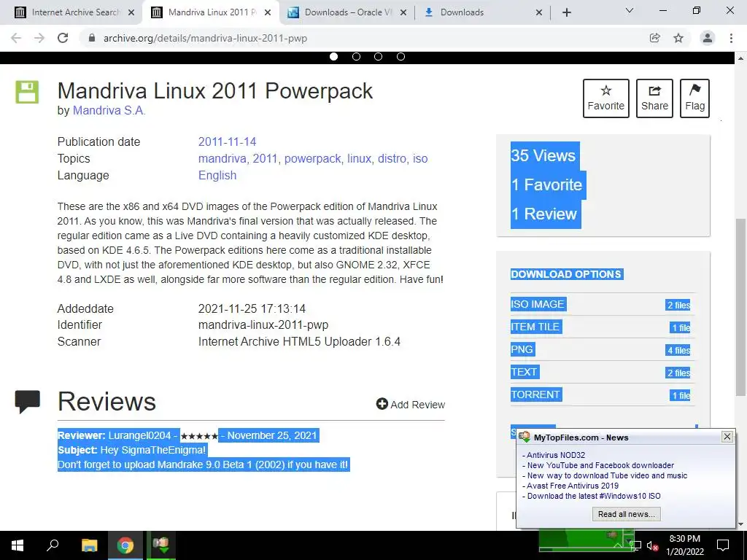Image resolution: width=747 pixels, height=560 pixels.
Task: Click the Share button
Action: 654,98
